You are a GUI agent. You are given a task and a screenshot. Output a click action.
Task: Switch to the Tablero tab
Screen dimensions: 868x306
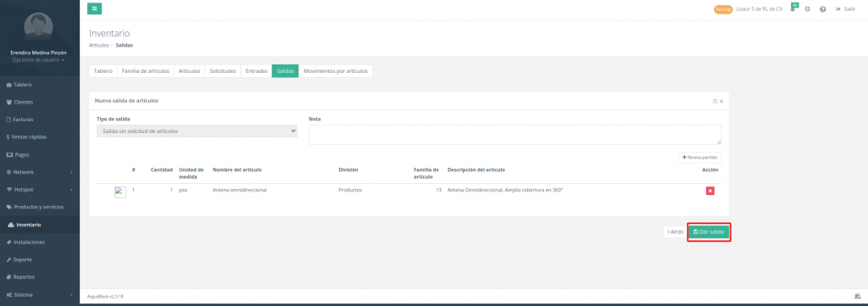103,71
